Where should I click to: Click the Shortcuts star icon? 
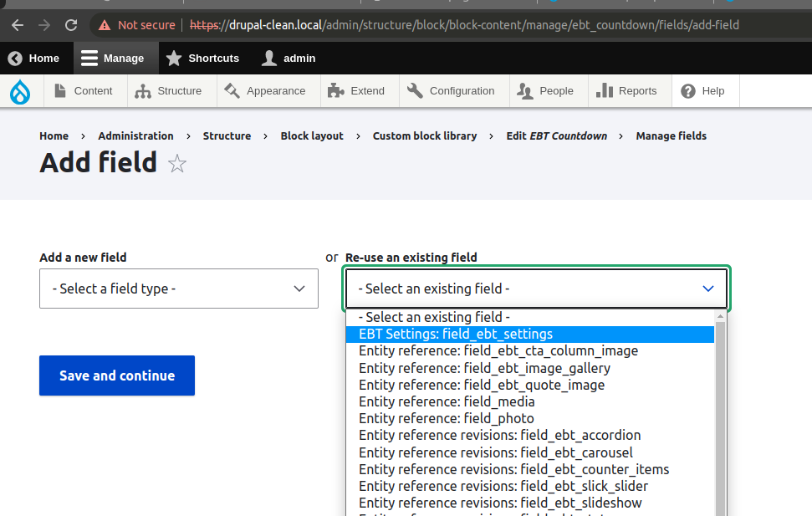tap(174, 58)
